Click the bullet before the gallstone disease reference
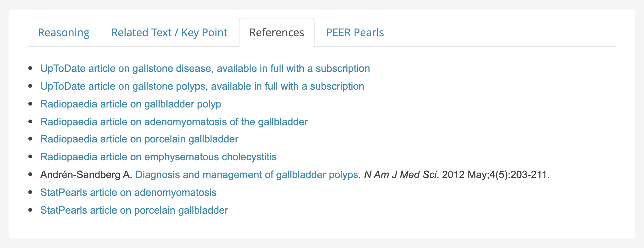Image resolution: width=644 pixels, height=248 pixels. [x=31, y=68]
